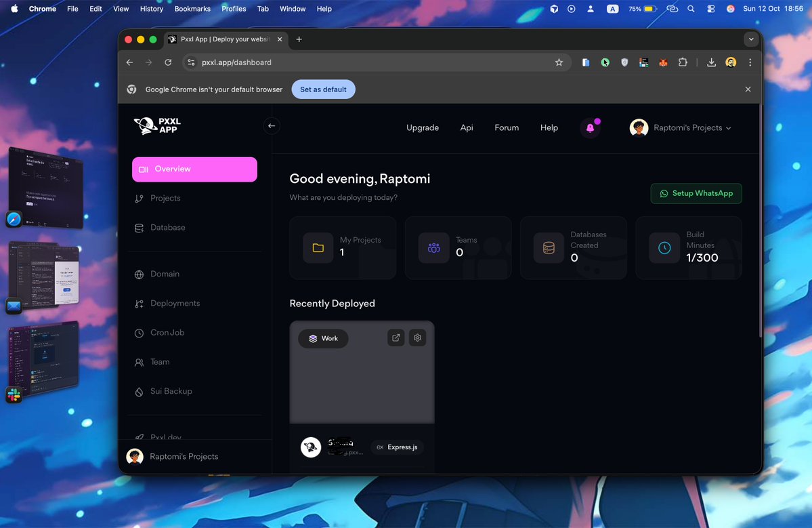Close the Pxxl App tab
Screen dimensions: 812x528
tap(280, 39)
